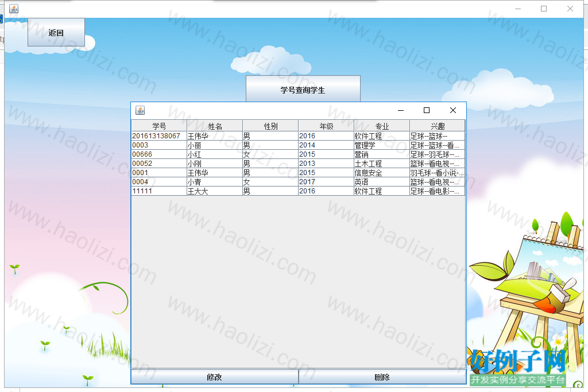588x392 pixels.
Task: Click gender cell 女 in 小红 row
Action: [x=270, y=154]
